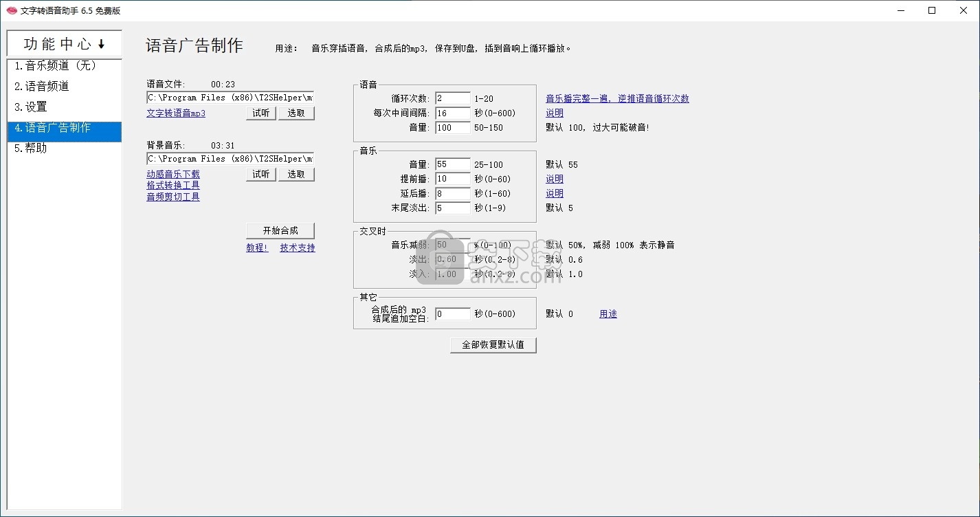Click the 文字转语音mp3 link
980x517 pixels.
(176, 113)
